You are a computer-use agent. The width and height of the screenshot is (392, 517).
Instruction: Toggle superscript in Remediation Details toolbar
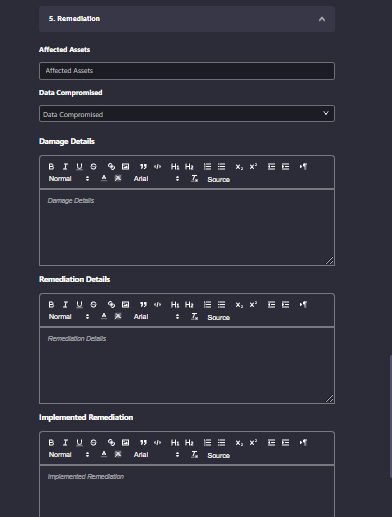(x=253, y=304)
